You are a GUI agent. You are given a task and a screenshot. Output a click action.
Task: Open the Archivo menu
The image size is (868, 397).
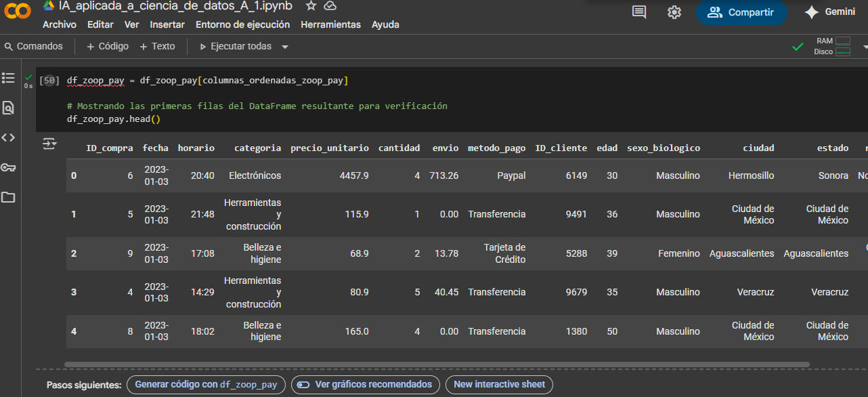[60, 24]
